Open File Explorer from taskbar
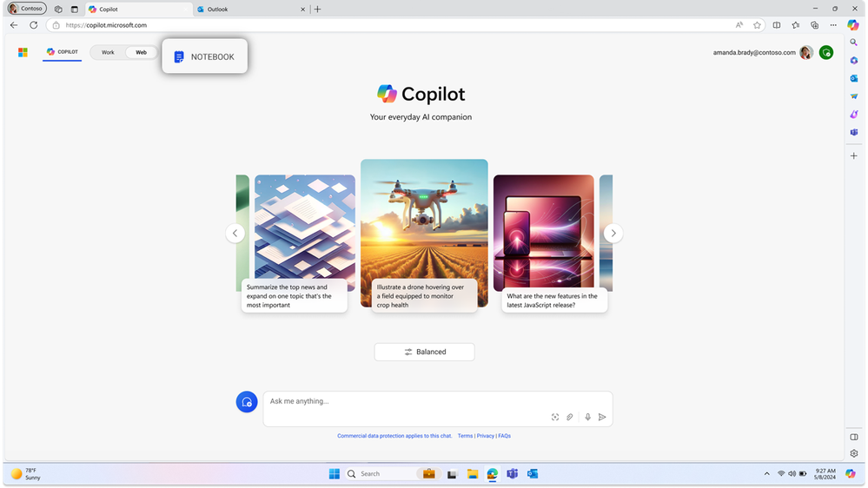Image resolution: width=868 pixels, height=488 pixels. coord(472,474)
